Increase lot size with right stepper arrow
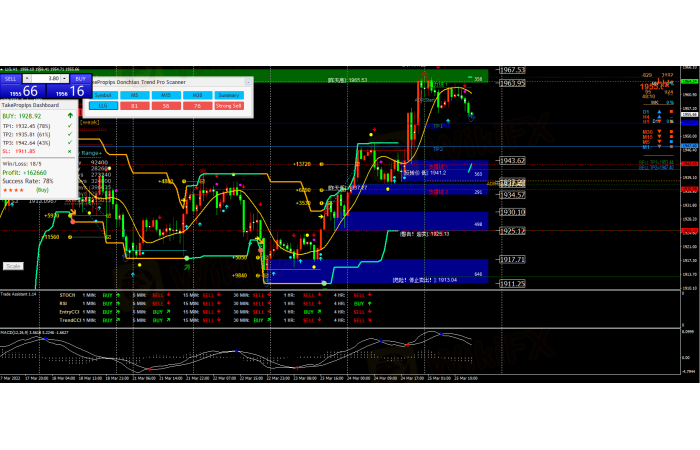Viewport: 700px width, 450px height. (x=63, y=77)
